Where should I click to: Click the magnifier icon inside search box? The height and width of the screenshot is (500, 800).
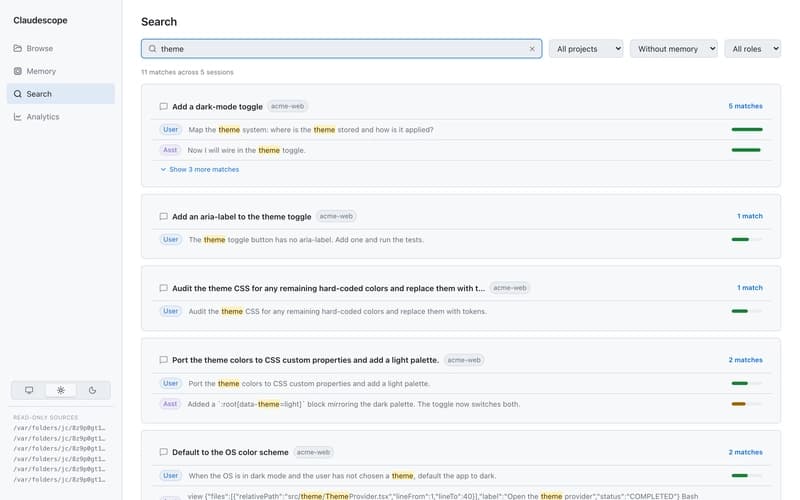point(152,49)
